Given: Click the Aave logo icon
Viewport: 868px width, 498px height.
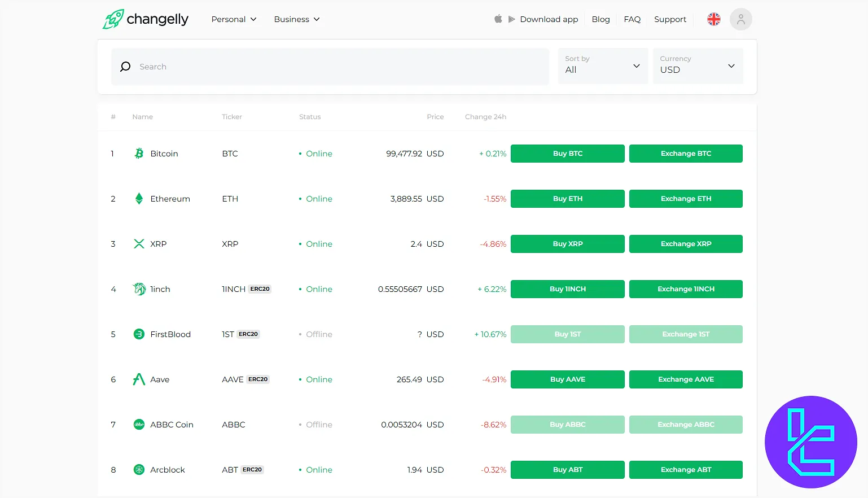Looking at the screenshot, I should click(139, 379).
